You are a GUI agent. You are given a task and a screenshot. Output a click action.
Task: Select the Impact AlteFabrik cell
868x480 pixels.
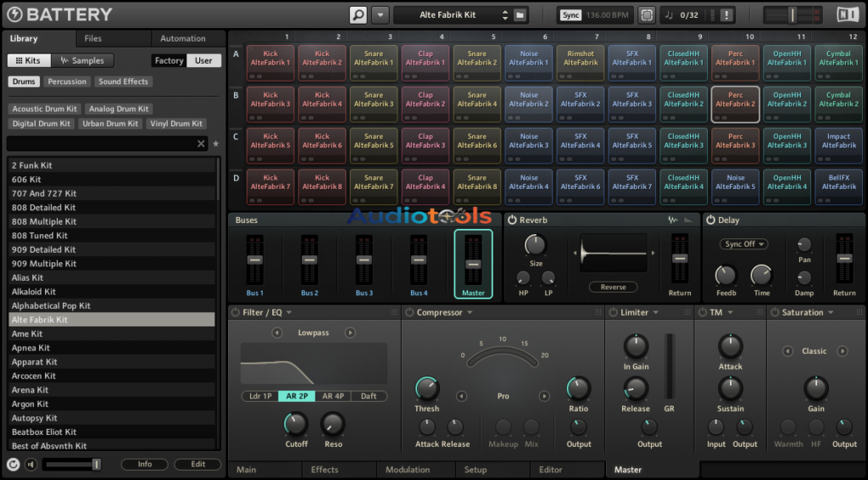[838, 146]
